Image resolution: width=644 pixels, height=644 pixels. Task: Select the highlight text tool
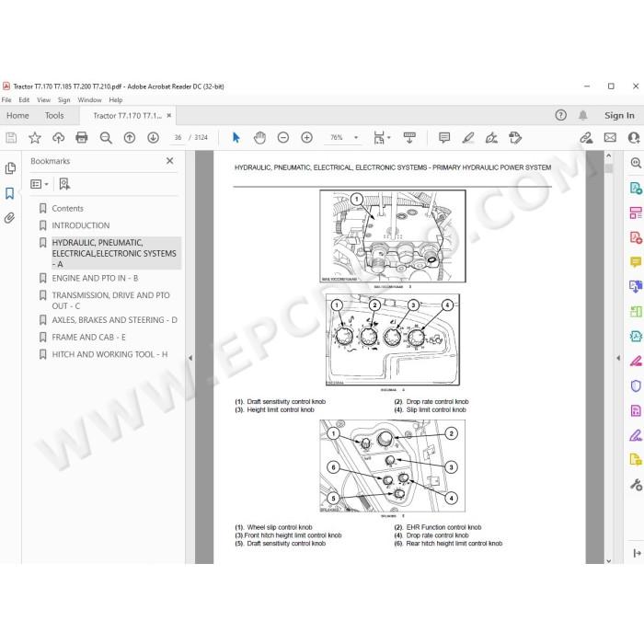click(x=467, y=138)
